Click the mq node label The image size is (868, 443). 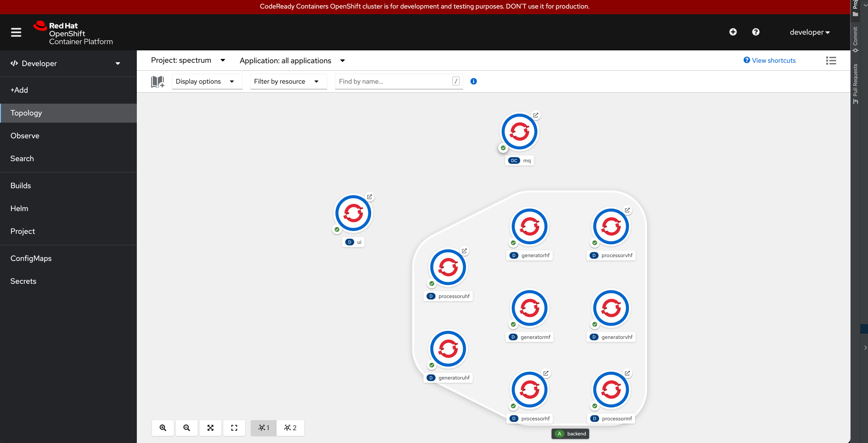coord(519,161)
